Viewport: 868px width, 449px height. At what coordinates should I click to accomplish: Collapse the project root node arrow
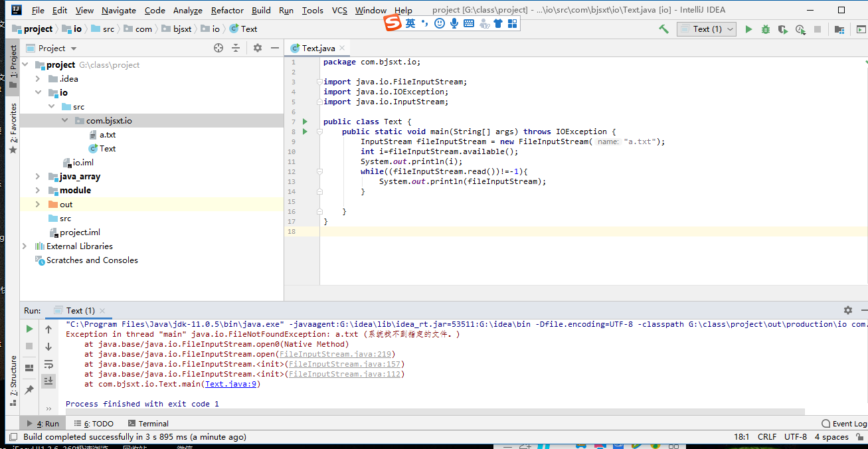pos(25,65)
